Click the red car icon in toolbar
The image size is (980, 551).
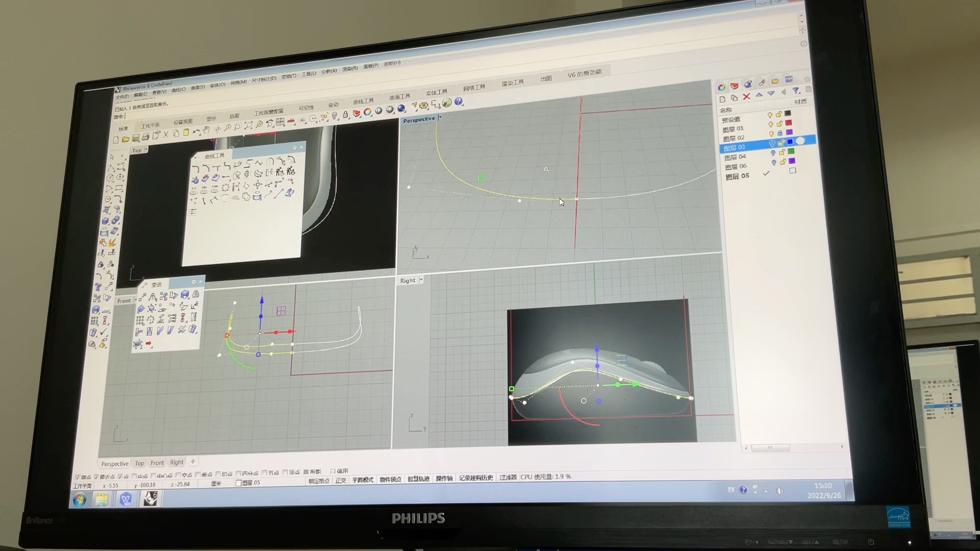(291, 120)
